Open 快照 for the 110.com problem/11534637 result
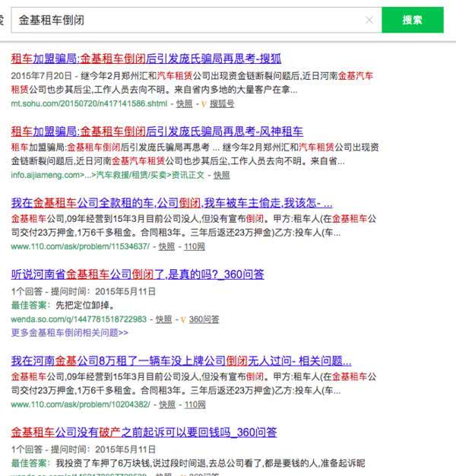 coord(166,246)
